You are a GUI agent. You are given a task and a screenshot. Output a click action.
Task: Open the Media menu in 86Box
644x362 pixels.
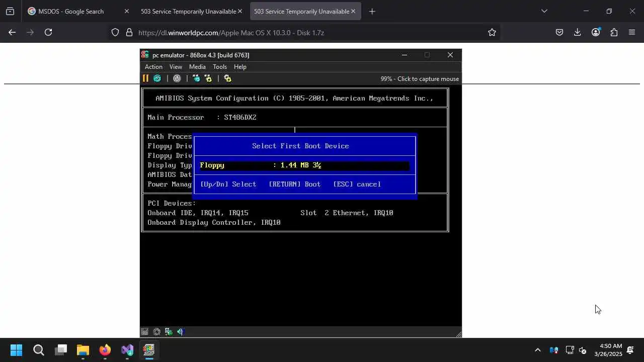197,67
